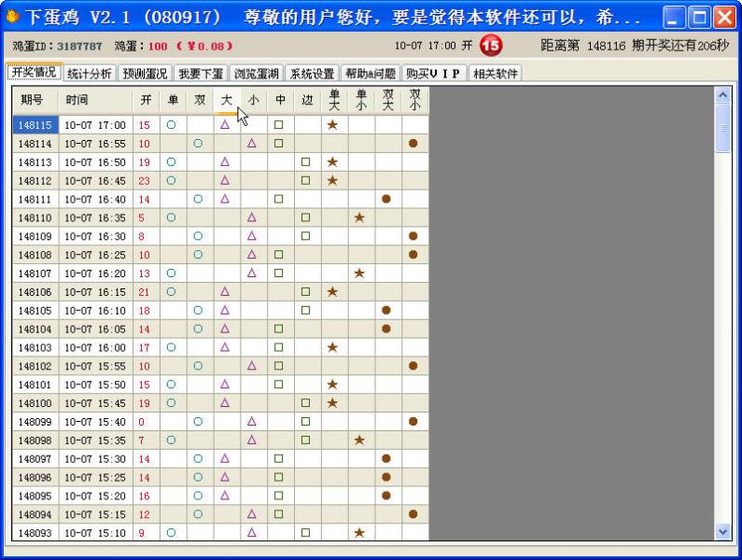Viewport: 742px width, 560px height.
Task: Click star icon in row 148098
Action: (359, 440)
